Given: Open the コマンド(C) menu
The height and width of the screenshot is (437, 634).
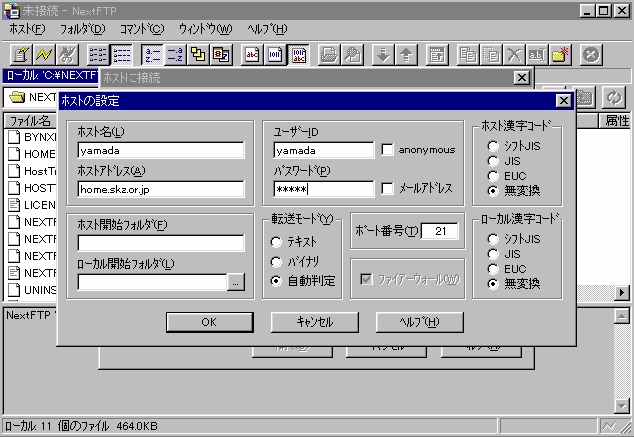Looking at the screenshot, I should click(142, 29).
